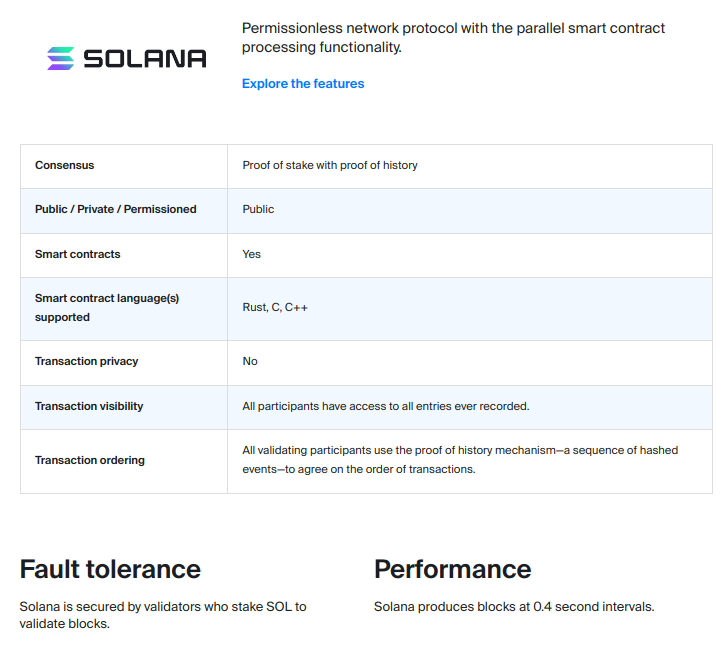Click the permissionless network protocol description text

[453, 38]
